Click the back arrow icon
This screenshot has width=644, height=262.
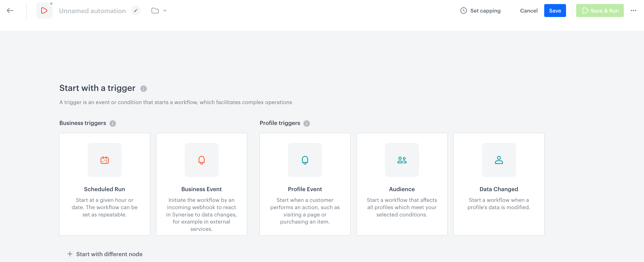10,11
